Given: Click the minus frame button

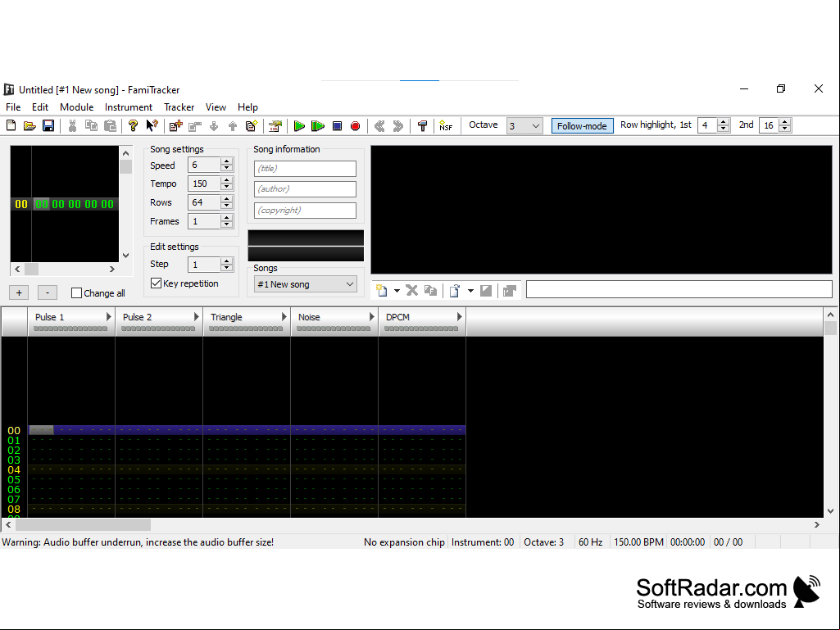Looking at the screenshot, I should 48,292.
